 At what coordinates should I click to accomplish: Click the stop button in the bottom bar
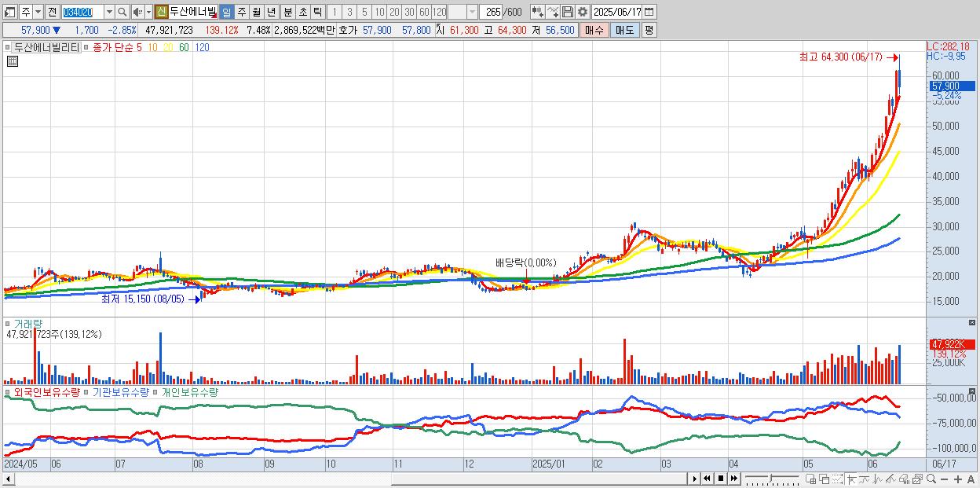(x=720, y=479)
